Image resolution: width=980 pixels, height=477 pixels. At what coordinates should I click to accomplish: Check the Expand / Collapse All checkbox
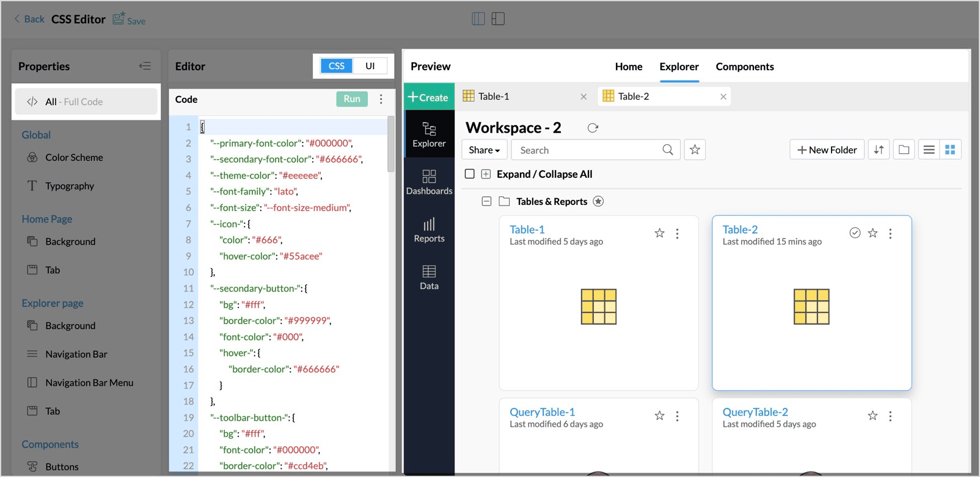pyautogui.click(x=469, y=174)
